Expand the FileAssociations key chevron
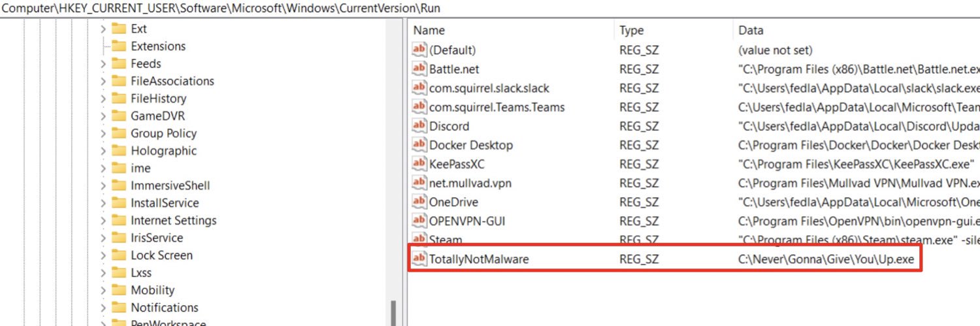The width and height of the screenshot is (980, 326). (103, 81)
